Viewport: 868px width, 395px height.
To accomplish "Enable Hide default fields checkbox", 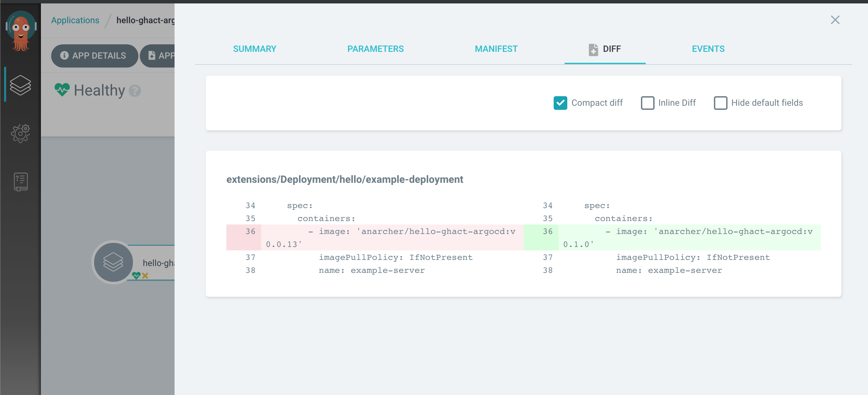I will pos(720,103).
